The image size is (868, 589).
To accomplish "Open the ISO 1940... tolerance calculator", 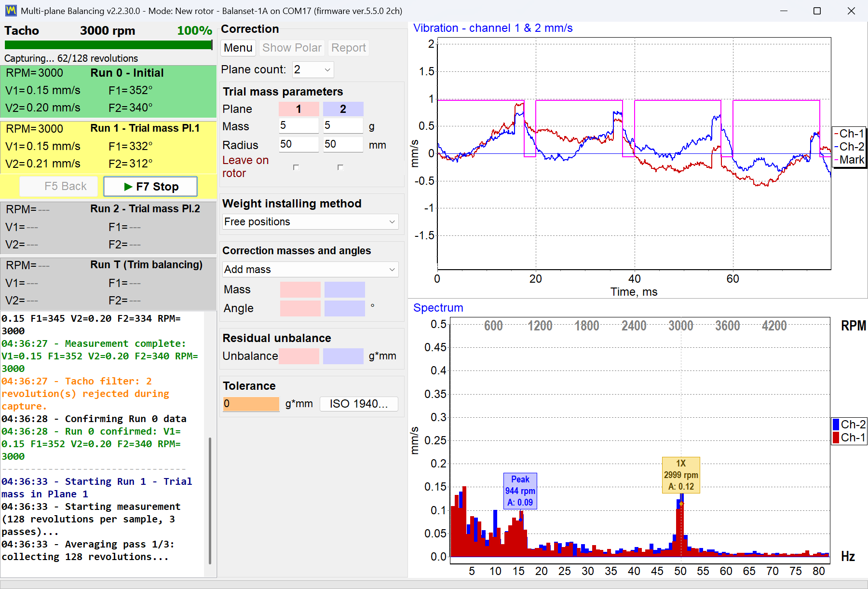I will tap(359, 404).
